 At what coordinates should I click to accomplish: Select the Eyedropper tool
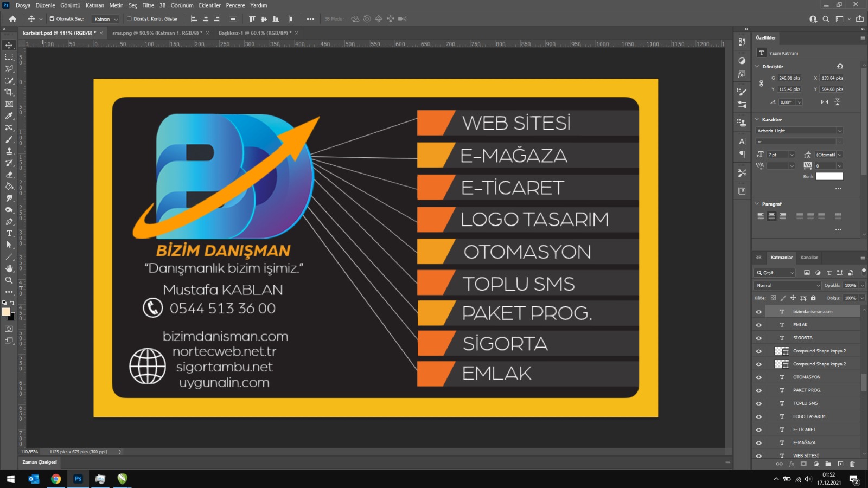coord(9,115)
